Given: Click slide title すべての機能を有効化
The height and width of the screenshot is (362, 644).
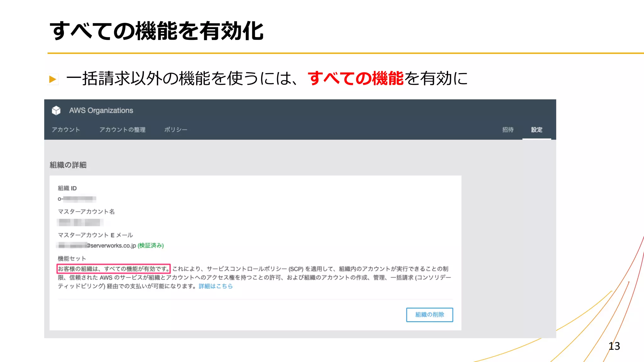Looking at the screenshot, I should [x=157, y=31].
